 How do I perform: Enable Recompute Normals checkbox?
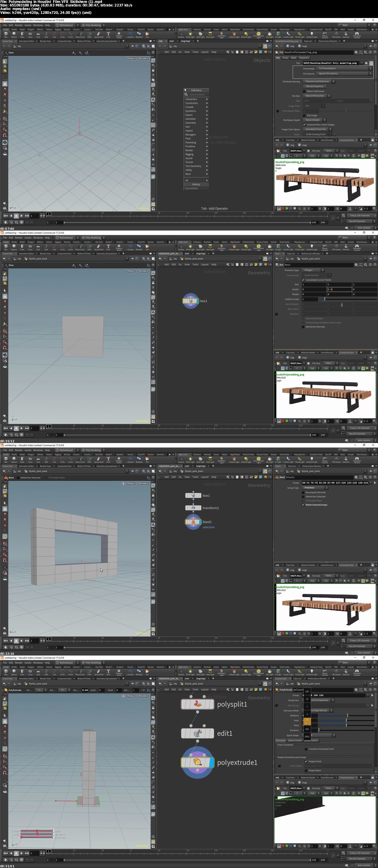303,492
